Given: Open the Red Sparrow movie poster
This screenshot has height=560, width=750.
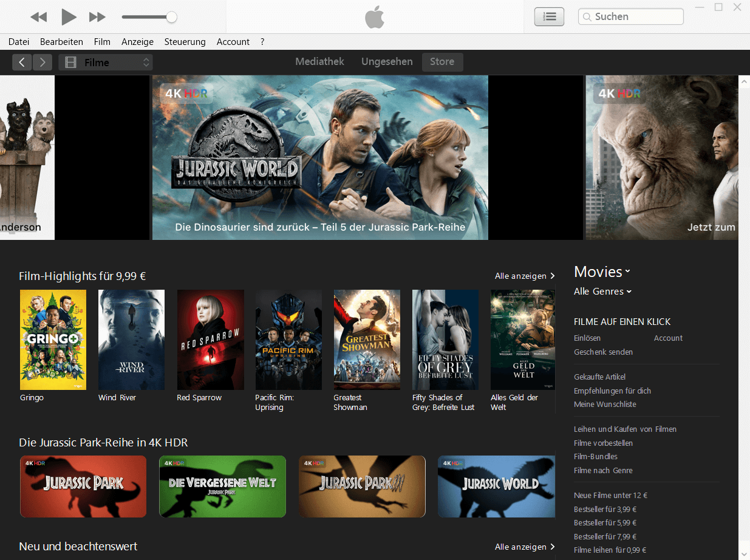Looking at the screenshot, I should click(210, 340).
